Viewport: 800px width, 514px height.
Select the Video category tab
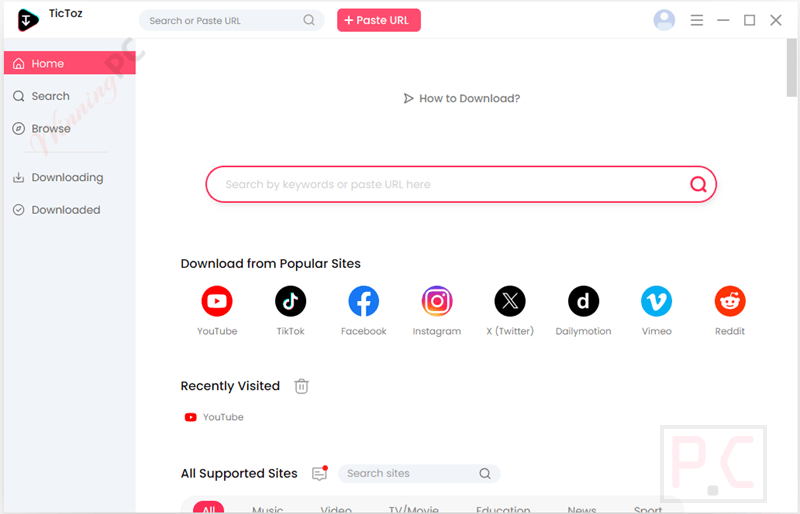336,509
